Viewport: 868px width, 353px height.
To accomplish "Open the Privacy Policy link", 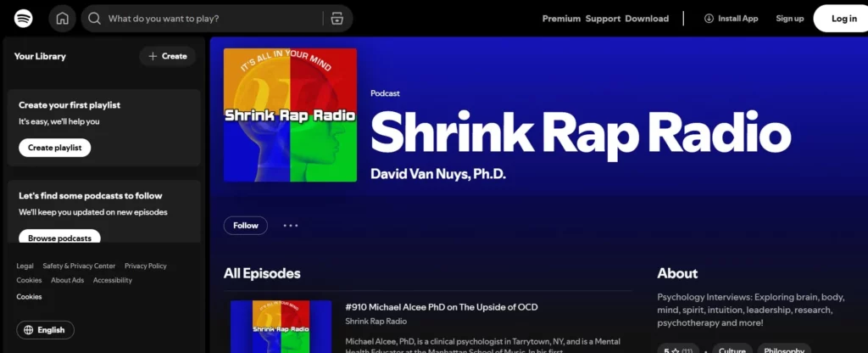I will pyautogui.click(x=146, y=266).
